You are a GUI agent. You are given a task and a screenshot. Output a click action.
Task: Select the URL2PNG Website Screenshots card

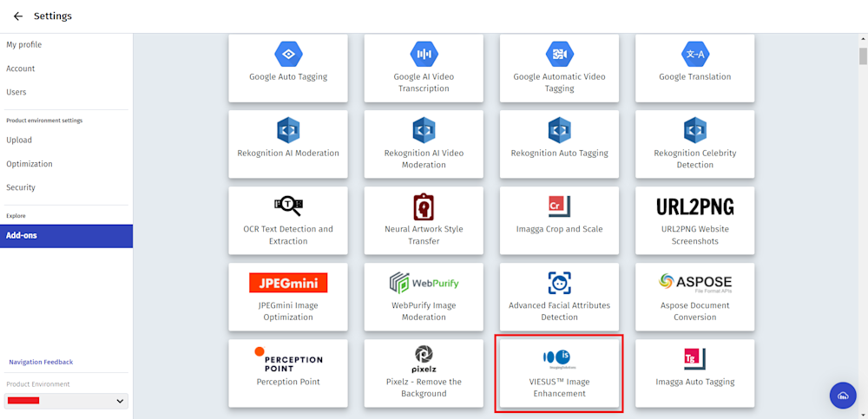[694, 220]
